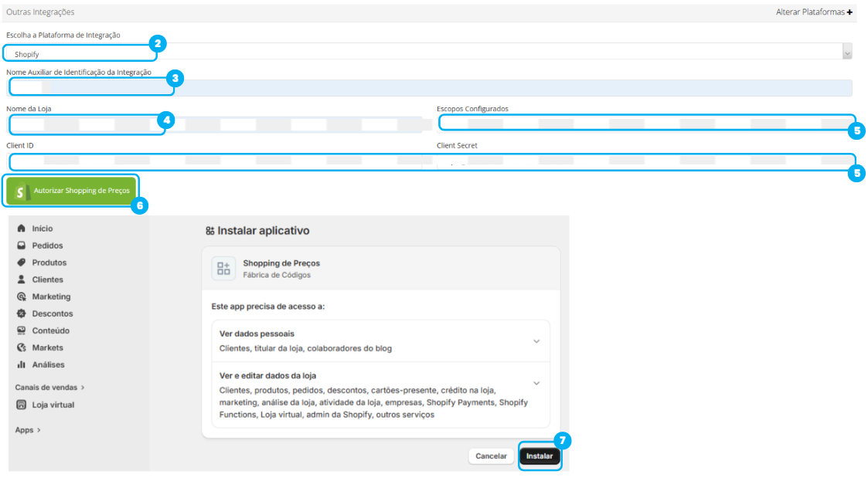868x478 pixels.
Task: Click the Outras Integrações heading
Action: click(40, 12)
